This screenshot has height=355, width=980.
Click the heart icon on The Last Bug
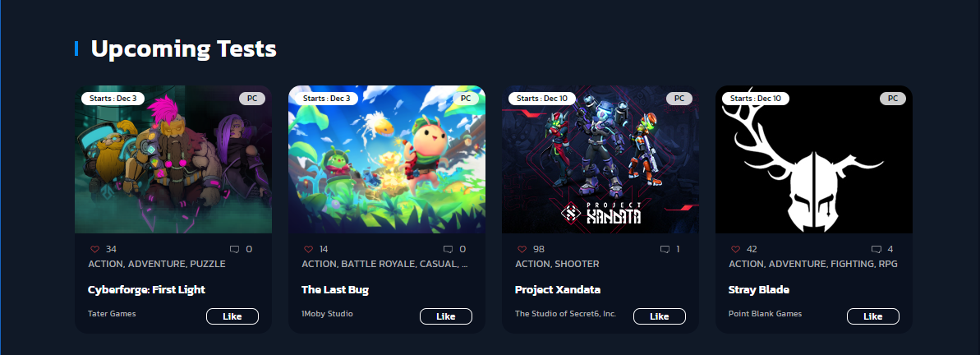point(308,249)
